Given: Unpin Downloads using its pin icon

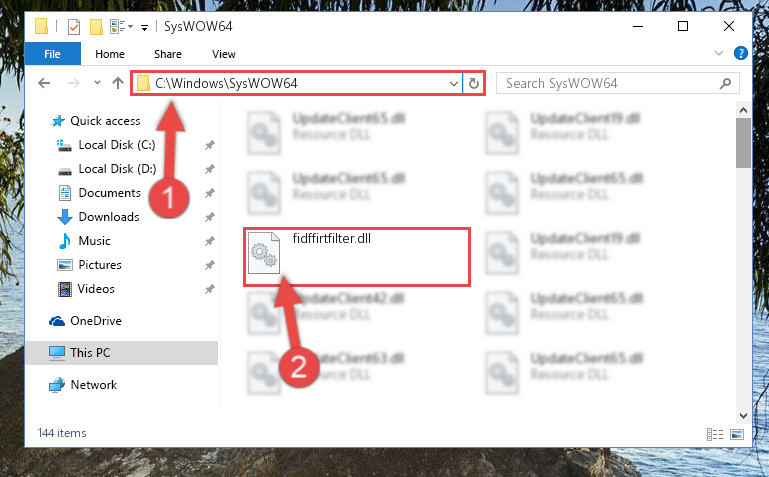Looking at the screenshot, I should tap(209, 217).
